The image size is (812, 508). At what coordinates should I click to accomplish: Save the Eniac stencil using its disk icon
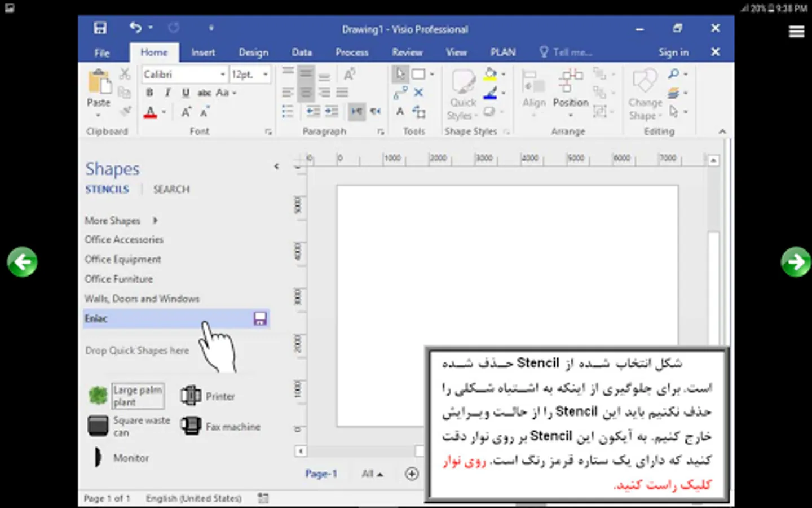pyautogui.click(x=260, y=319)
